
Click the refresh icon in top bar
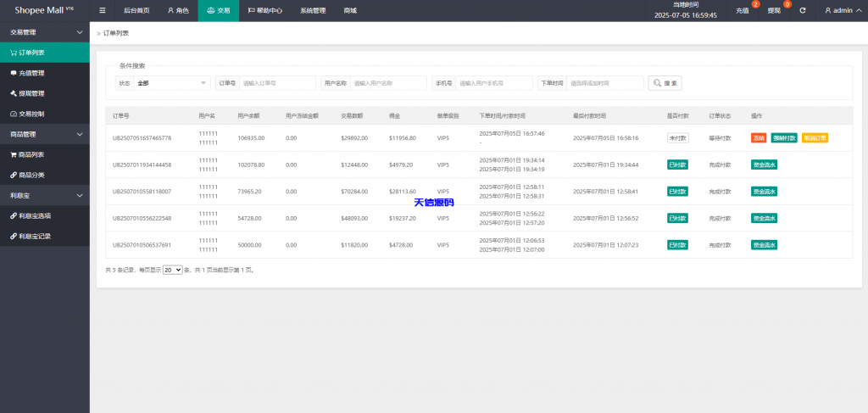click(x=803, y=10)
